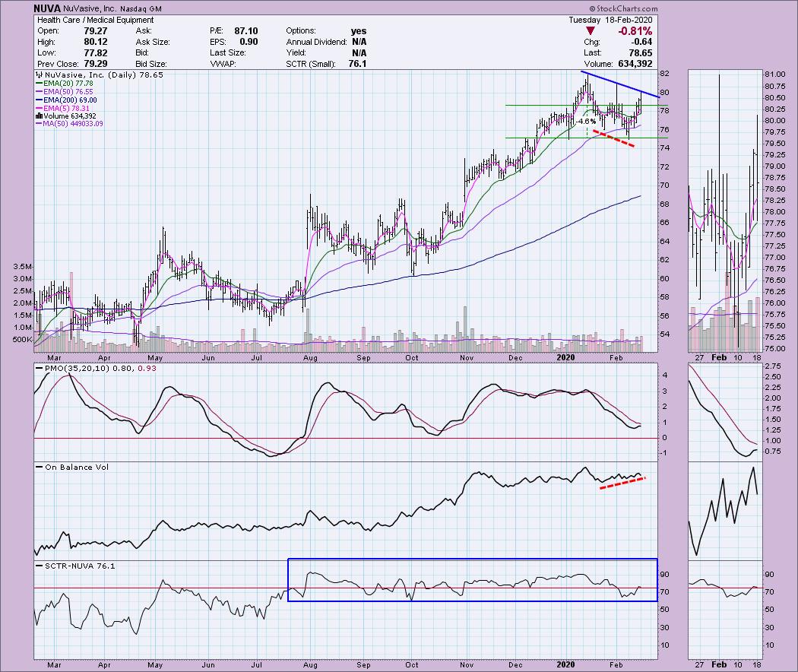This screenshot has width=798, height=672.
Task: Click the 0.75 label on the zoomed PMO axis
Action: (773, 452)
